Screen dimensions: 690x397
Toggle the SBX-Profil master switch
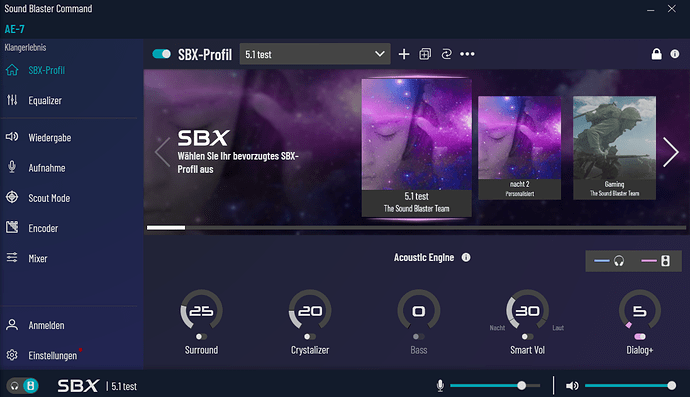click(x=161, y=54)
